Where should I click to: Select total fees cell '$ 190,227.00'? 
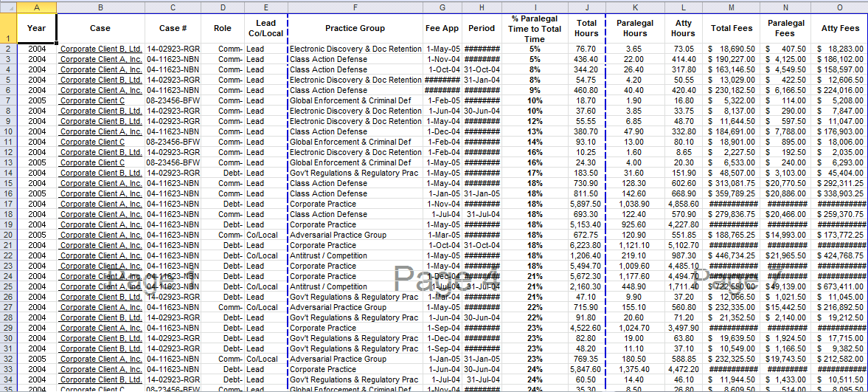[x=732, y=59]
